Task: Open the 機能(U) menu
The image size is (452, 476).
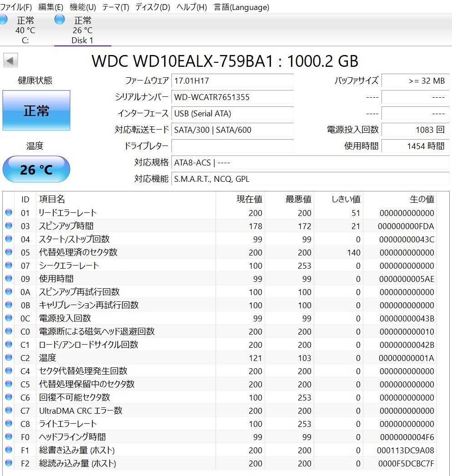Action: 83,7
